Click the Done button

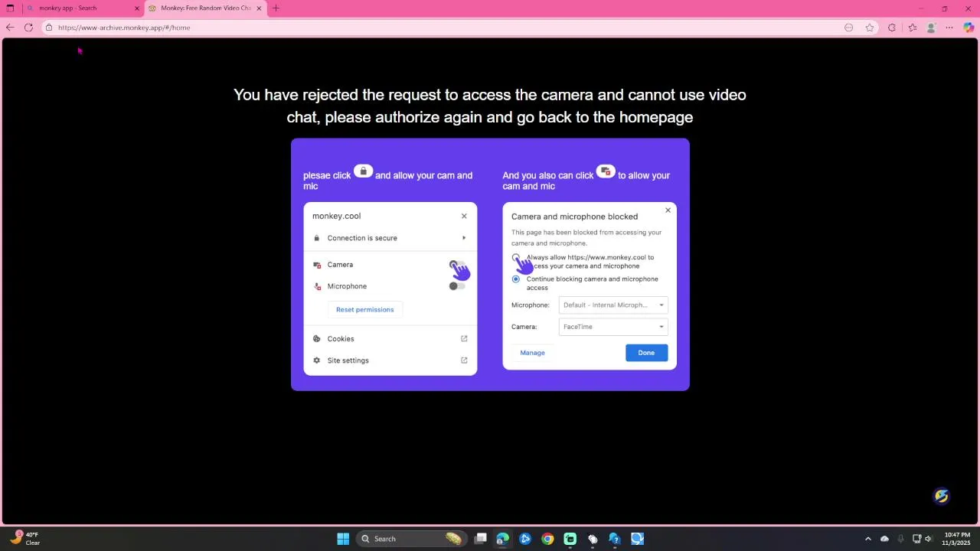point(646,353)
